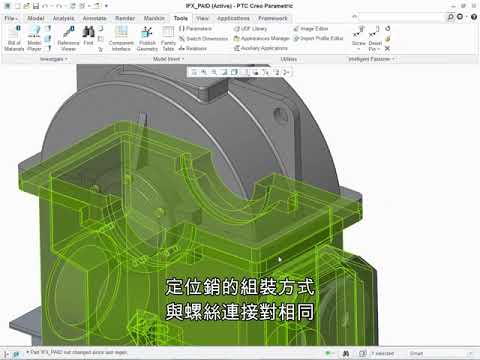Click the Open file icon in quick access toolbar
480x360 pixels.
27,6
